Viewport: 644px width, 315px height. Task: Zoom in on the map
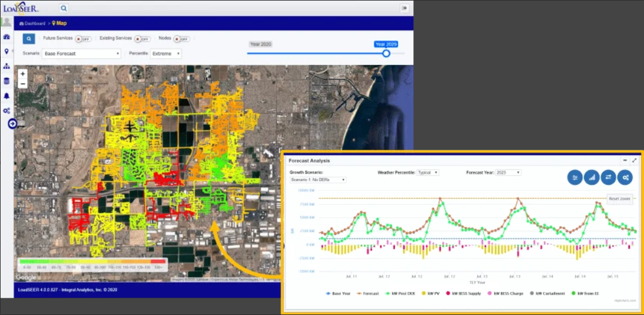click(x=23, y=74)
